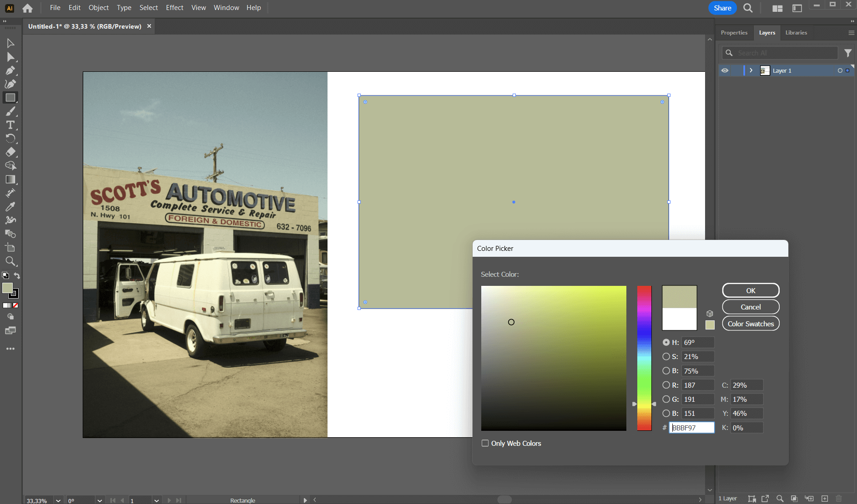Image resolution: width=857 pixels, height=504 pixels.
Task: Select the B brightness radio button
Action: point(666,371)
